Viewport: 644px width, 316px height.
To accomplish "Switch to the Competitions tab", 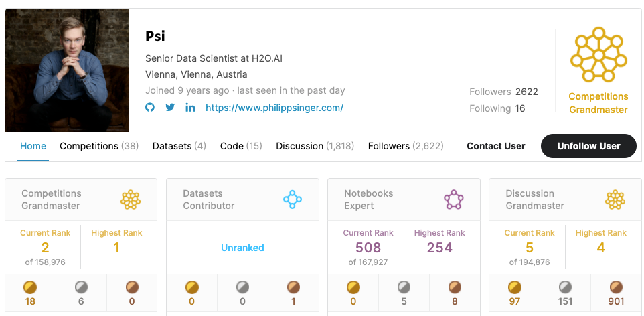I will tap(98, 146).
